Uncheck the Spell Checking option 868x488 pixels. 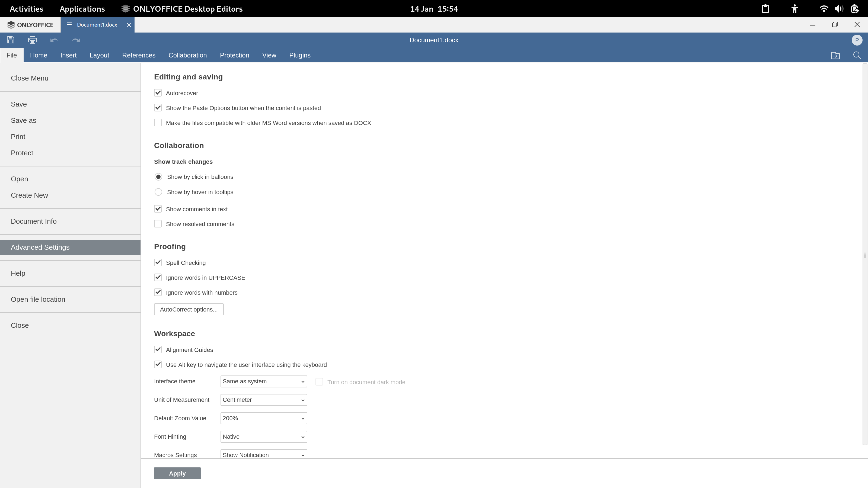(x=158, y=263)
